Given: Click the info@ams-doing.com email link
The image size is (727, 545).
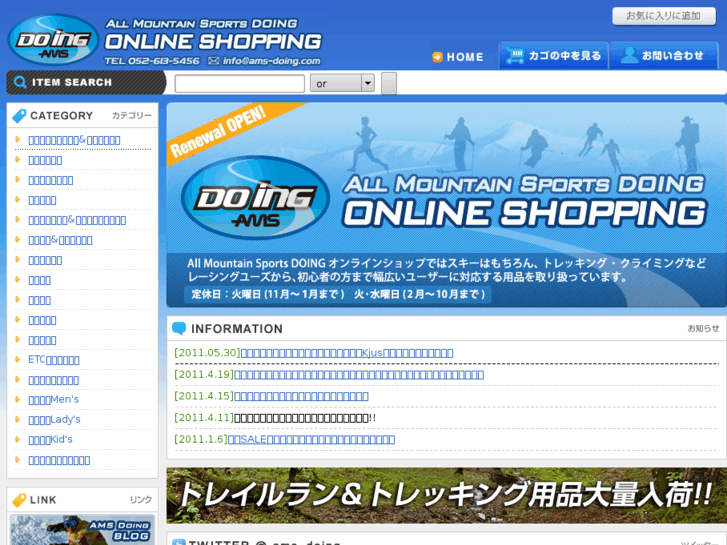Looking at the screenshot, I should [x=272, y=61].
